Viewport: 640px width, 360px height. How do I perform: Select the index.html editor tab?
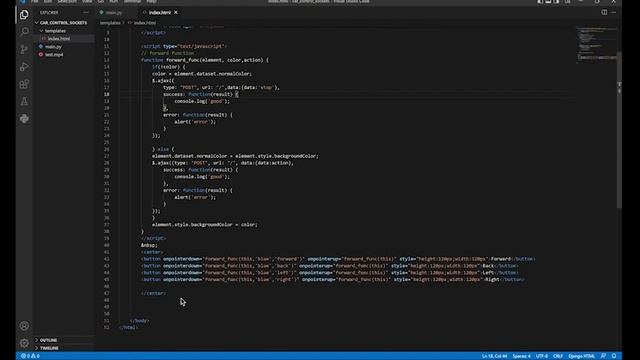pos(160,13)
